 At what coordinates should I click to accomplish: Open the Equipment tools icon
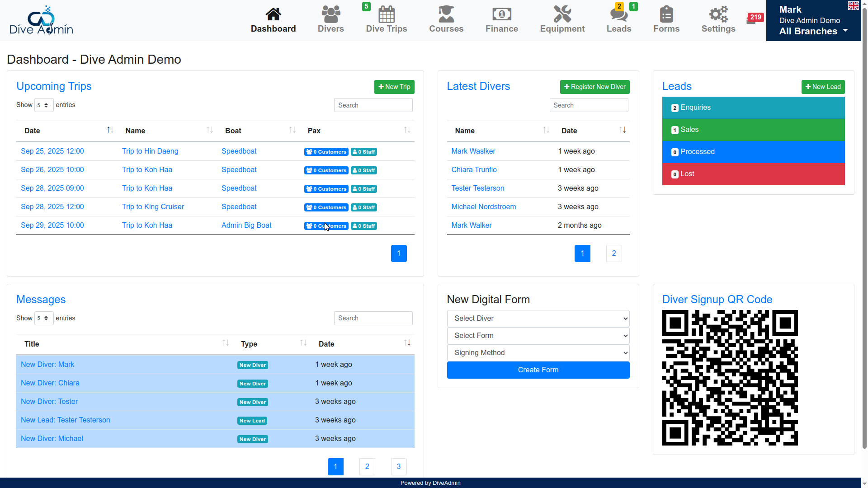pos(562,14)
